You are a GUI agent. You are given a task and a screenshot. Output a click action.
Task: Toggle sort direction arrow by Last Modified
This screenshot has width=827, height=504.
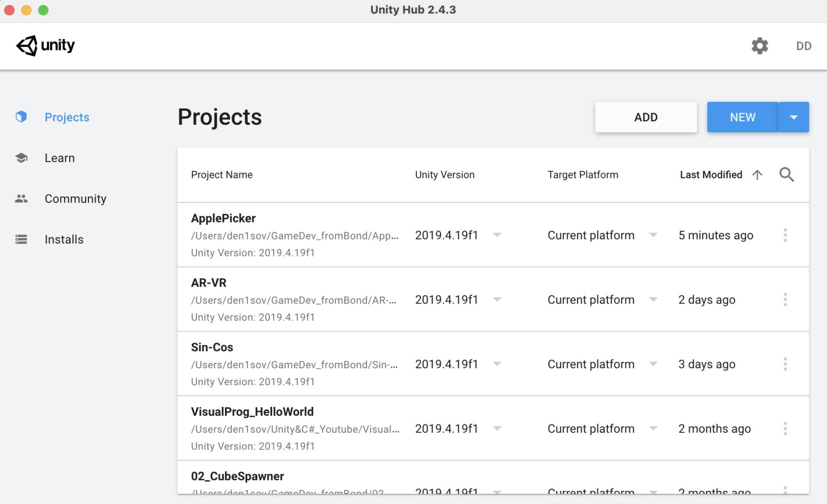click(757, 174)
